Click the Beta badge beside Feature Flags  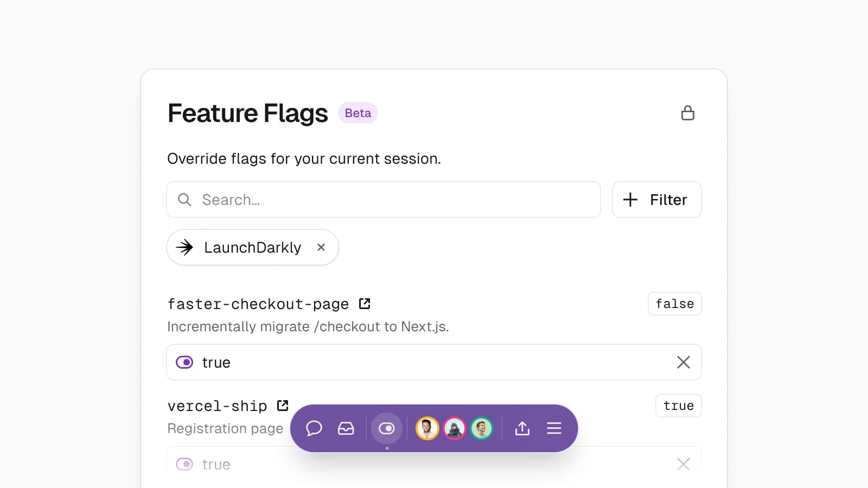point(358,113)
